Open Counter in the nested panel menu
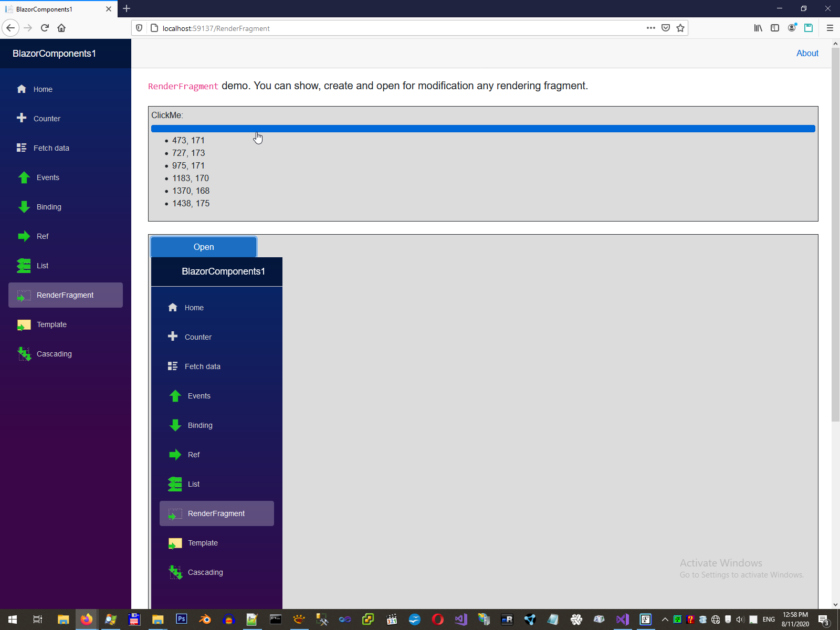This screenshot has width=840, height=630. click(217, 337)
